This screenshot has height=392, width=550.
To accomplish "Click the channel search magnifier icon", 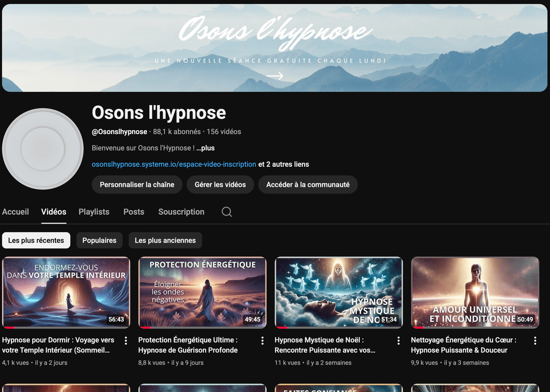I will pyautogui.click(x=227, y=212).
